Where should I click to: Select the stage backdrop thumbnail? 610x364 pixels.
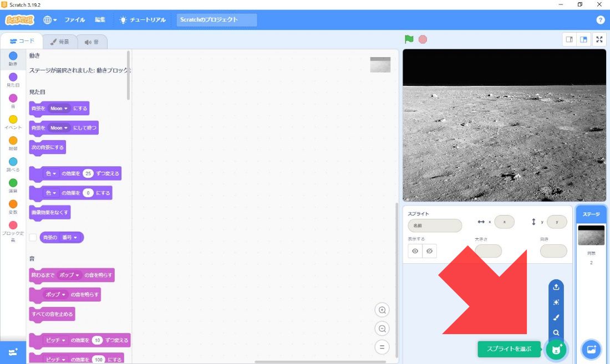(591, 235)
